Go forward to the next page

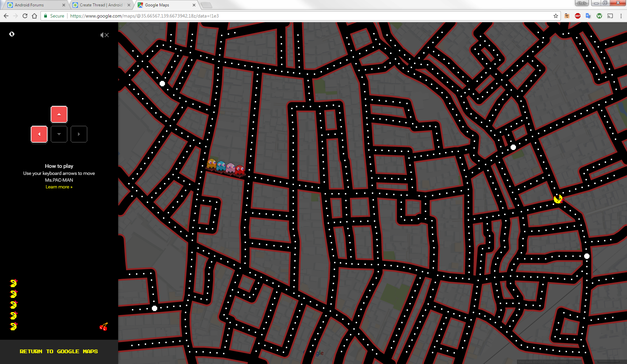point(16,16)
